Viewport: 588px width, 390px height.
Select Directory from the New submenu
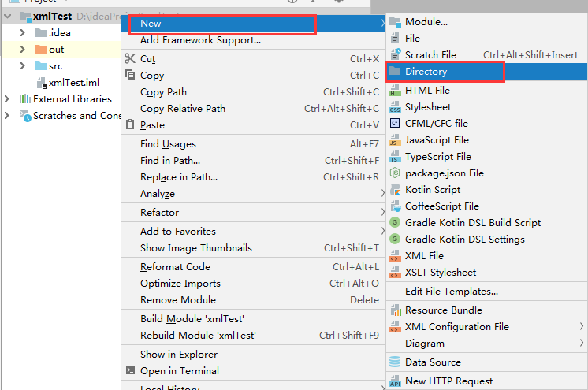click(426, 72)
